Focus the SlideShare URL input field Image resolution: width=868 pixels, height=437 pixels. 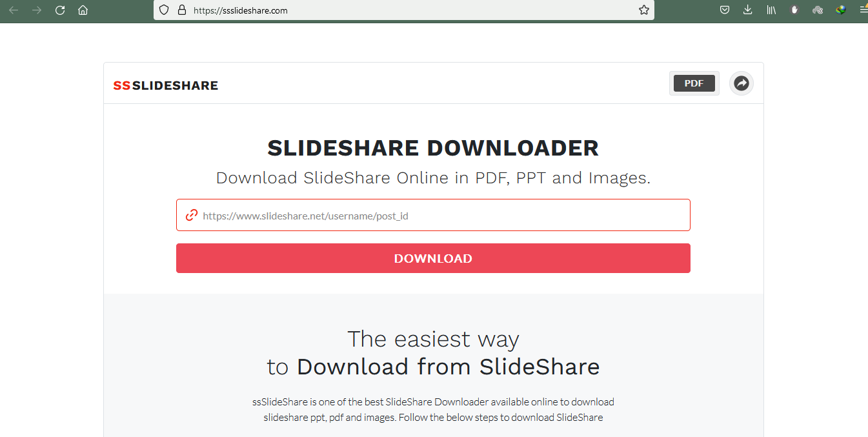tap(433, 215)
